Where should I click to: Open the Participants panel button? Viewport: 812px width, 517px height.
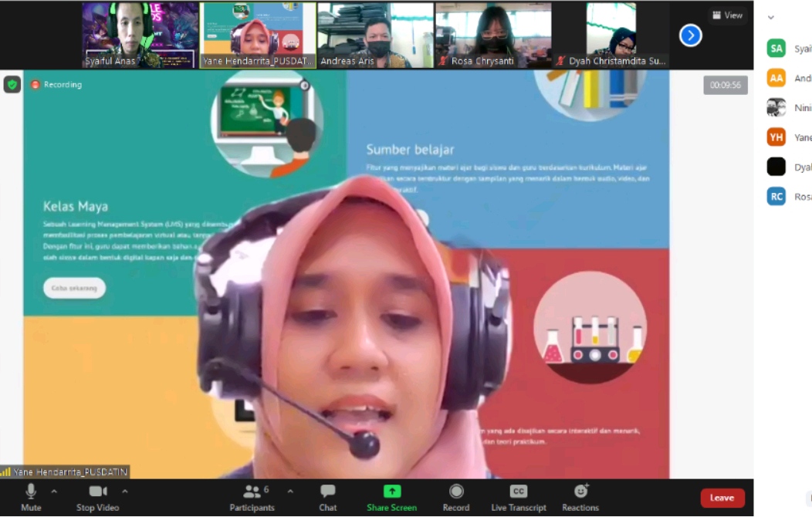click(x=252, y=498)
